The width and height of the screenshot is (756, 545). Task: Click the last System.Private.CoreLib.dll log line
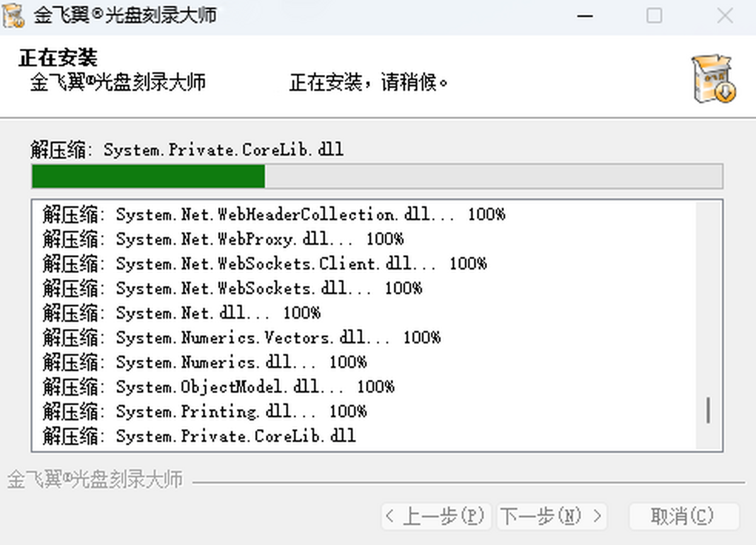click(199, 436)
